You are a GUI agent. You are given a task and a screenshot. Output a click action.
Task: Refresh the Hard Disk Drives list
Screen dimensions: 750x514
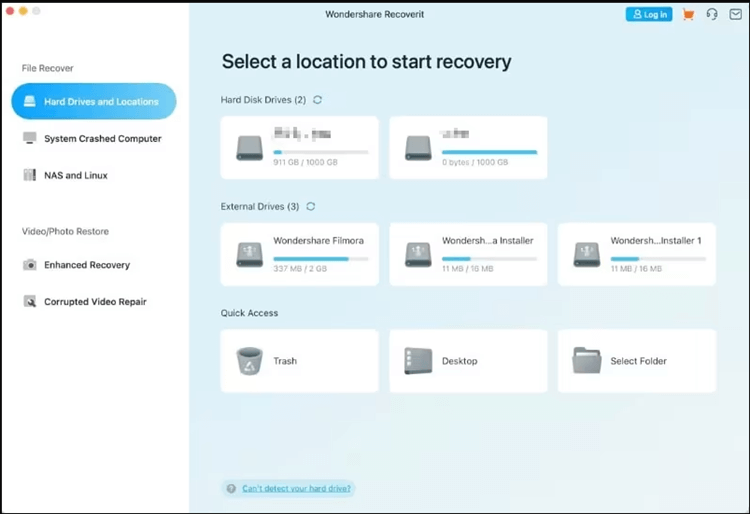coord(318,100)
